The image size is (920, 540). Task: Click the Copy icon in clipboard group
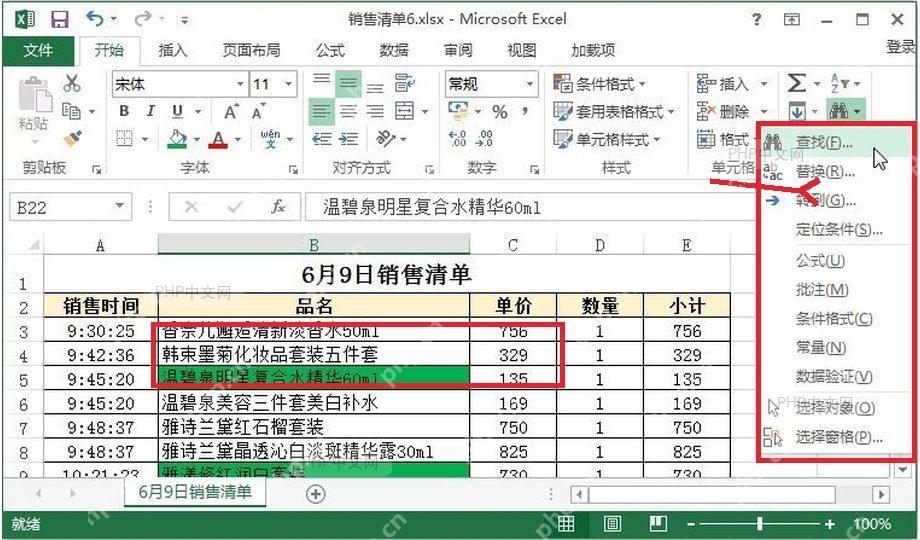coord(71,110)
